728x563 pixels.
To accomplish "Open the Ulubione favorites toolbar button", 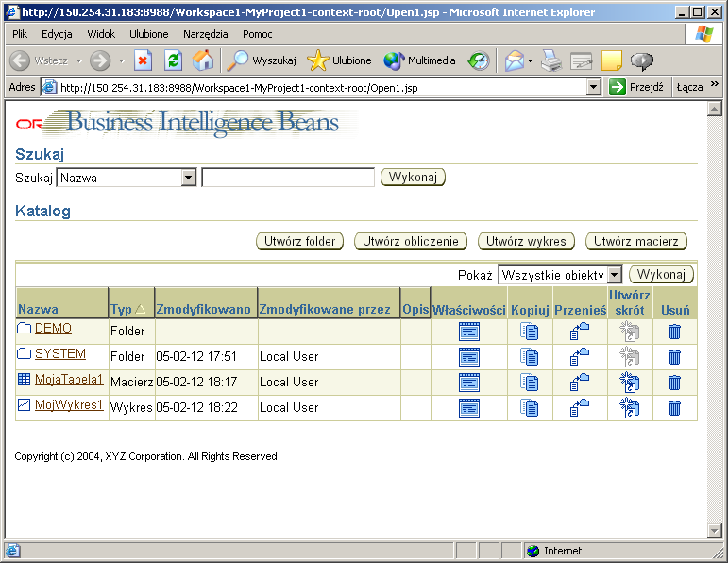I will [339, 60].
